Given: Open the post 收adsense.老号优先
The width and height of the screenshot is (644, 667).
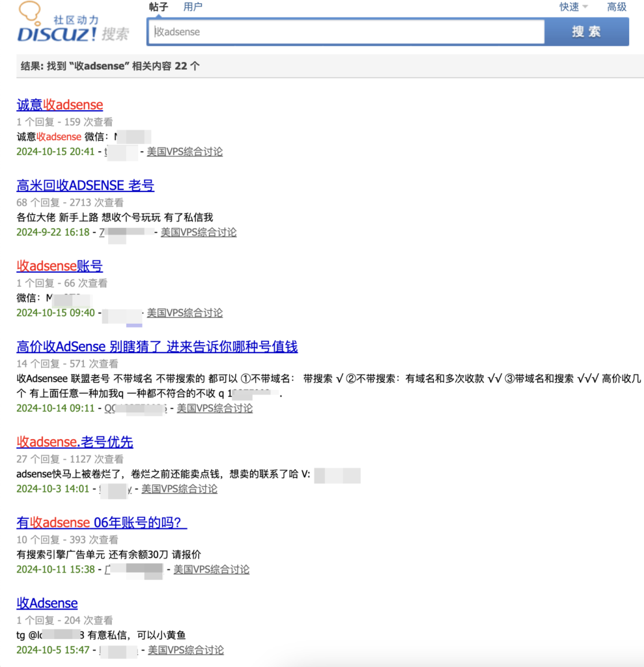Looking at the screenshot, I should coord(75,442).
